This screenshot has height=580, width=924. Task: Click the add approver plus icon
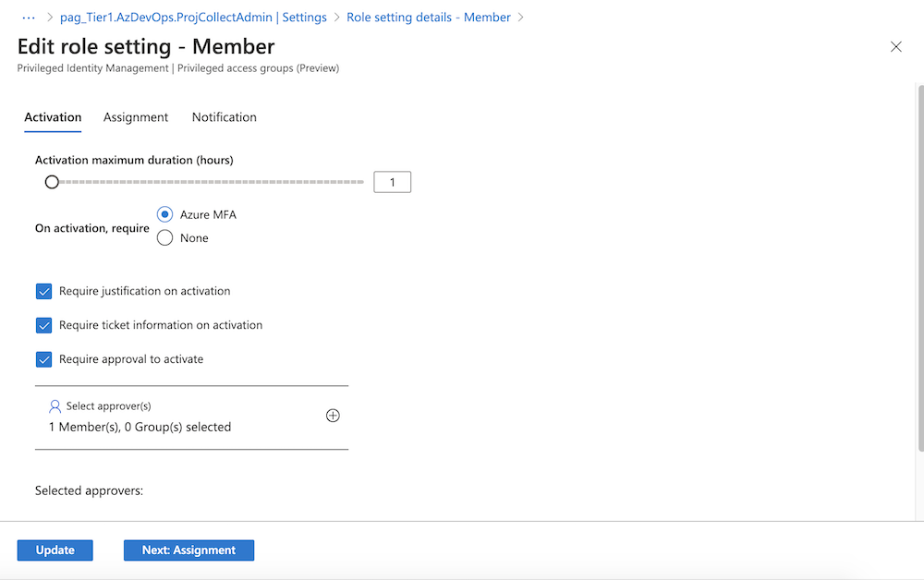click(333, 416)
